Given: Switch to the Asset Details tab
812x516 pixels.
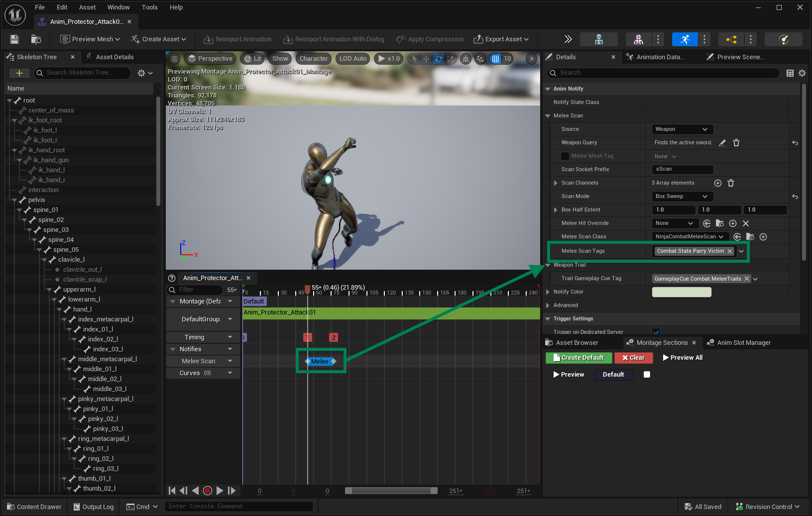Looking at the screenshot, I should tap(115, 57).
